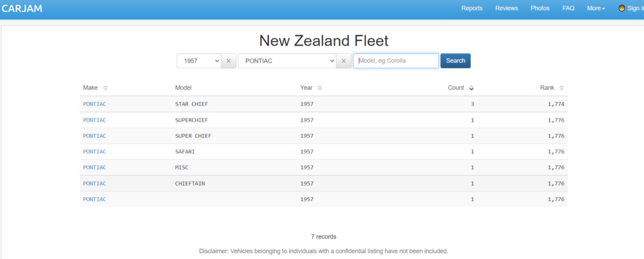Screen dimensions: 644x259
Task: Click the Disclaimer text about confidential listings
Action: tap(324, 251)
